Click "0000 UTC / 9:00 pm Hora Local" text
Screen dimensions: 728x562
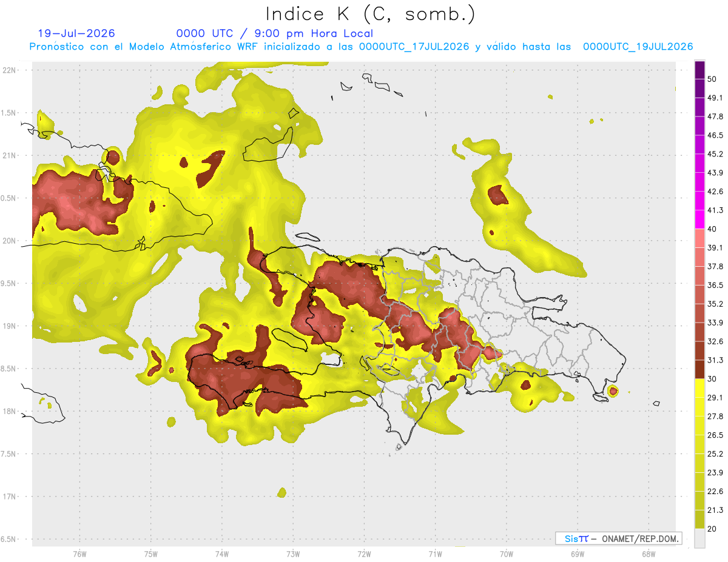tap(274, 33)
